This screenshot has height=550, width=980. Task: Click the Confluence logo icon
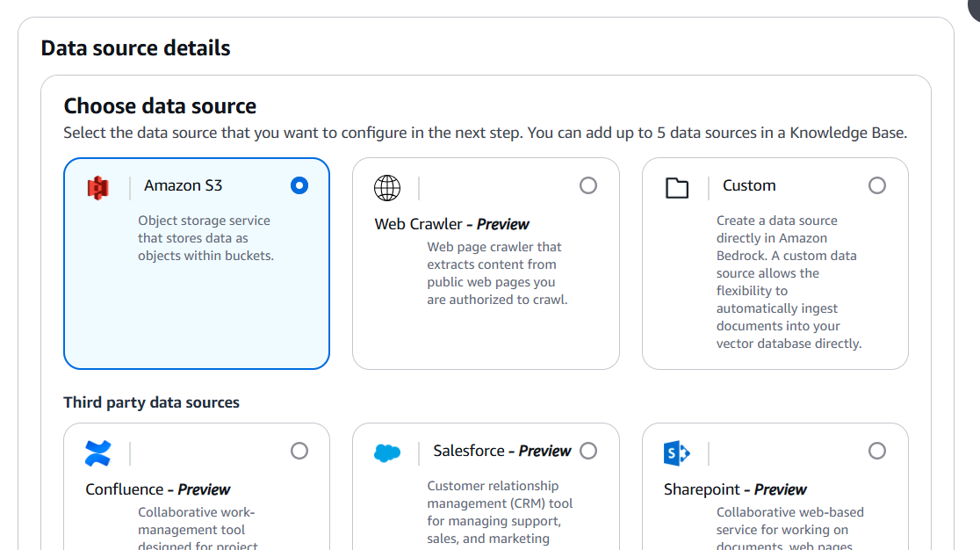[x=98, y=453]
